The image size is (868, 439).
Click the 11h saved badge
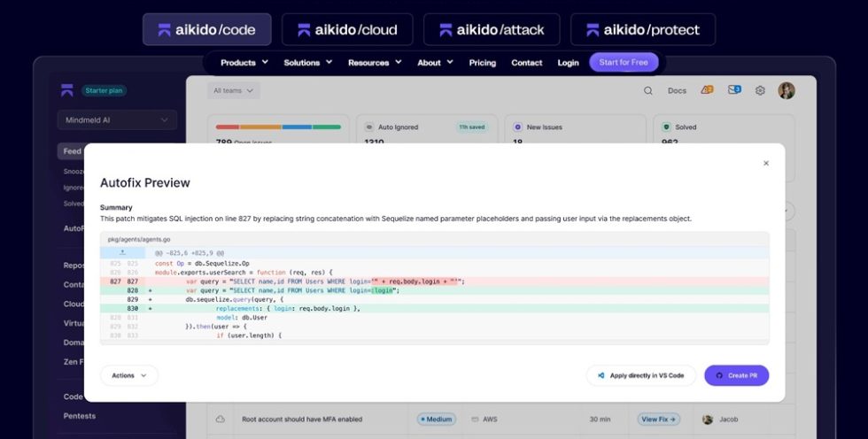click(471, 127)
